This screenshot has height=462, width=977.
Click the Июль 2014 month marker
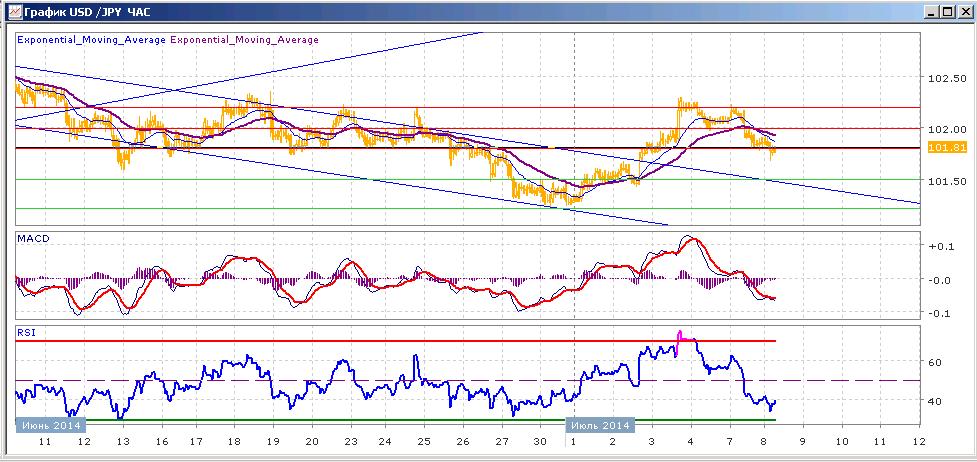point(599,426)
